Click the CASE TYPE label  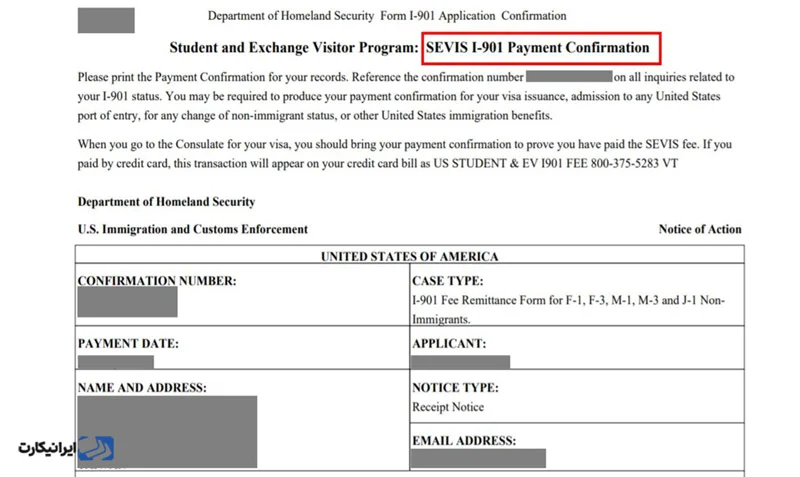click(x=447, y=282)
